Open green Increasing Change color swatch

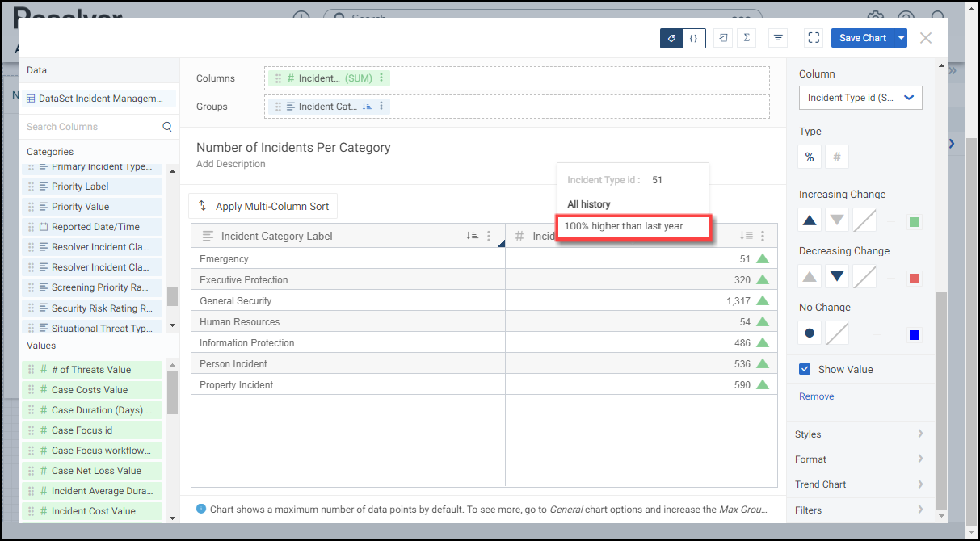point(915,221)
